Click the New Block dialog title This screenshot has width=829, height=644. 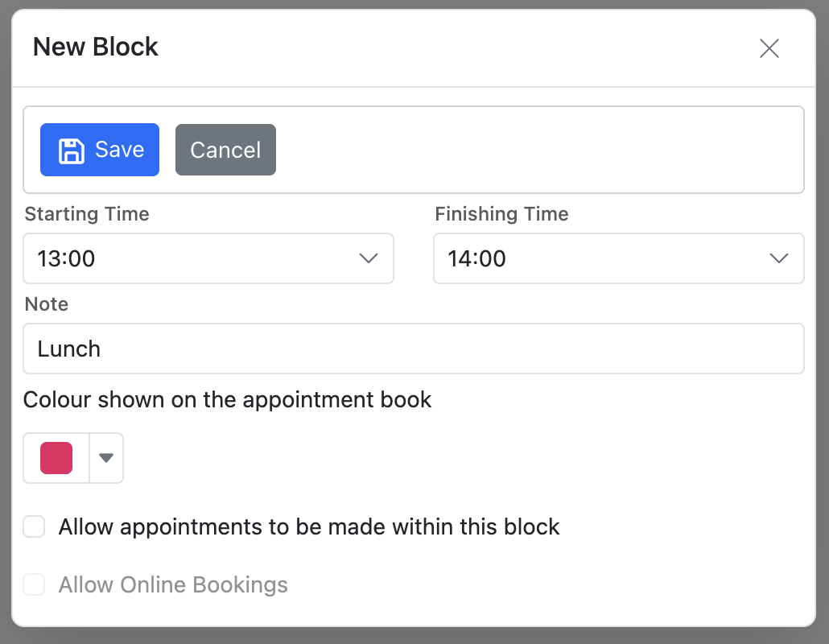[x=96, y=47]
